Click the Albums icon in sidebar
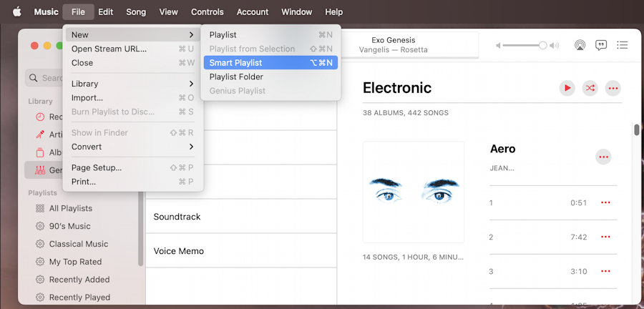Image resolution: width=644 pixels, height=309 pixels. coord(40,152)
